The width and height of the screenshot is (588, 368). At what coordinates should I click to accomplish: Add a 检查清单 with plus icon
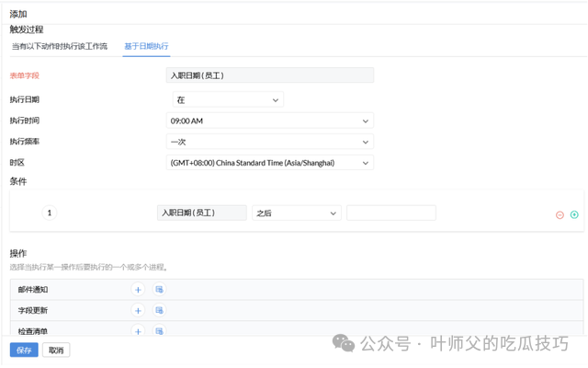138,331
